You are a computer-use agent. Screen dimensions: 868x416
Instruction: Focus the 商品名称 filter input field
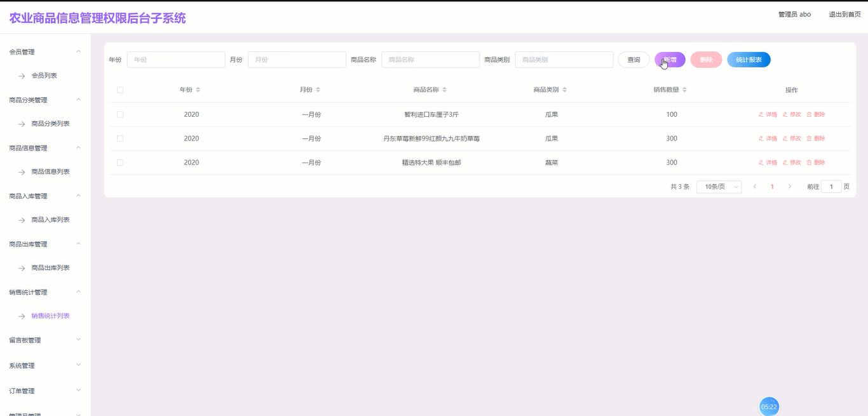(x=431, y=60)
